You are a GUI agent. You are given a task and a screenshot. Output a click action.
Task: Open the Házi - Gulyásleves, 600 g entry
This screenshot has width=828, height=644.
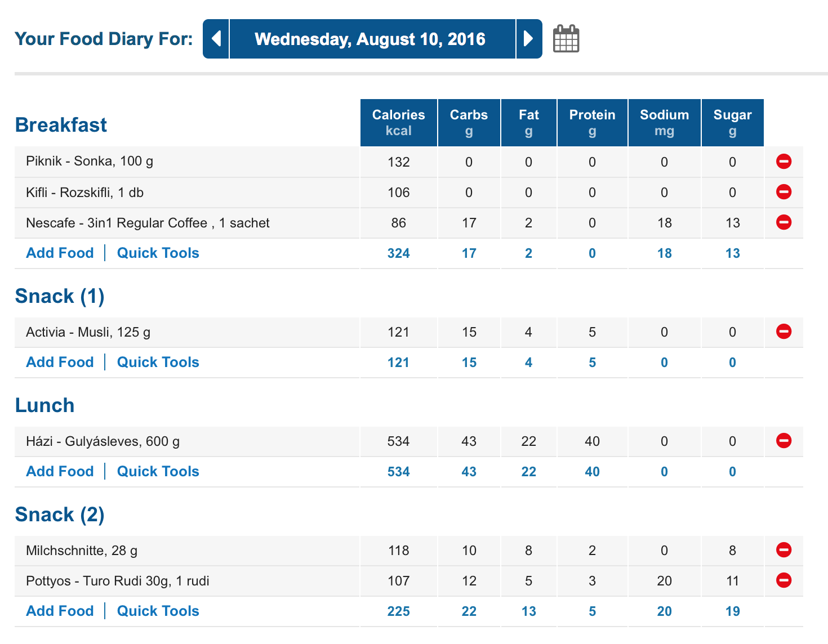(x=103, y=441)
